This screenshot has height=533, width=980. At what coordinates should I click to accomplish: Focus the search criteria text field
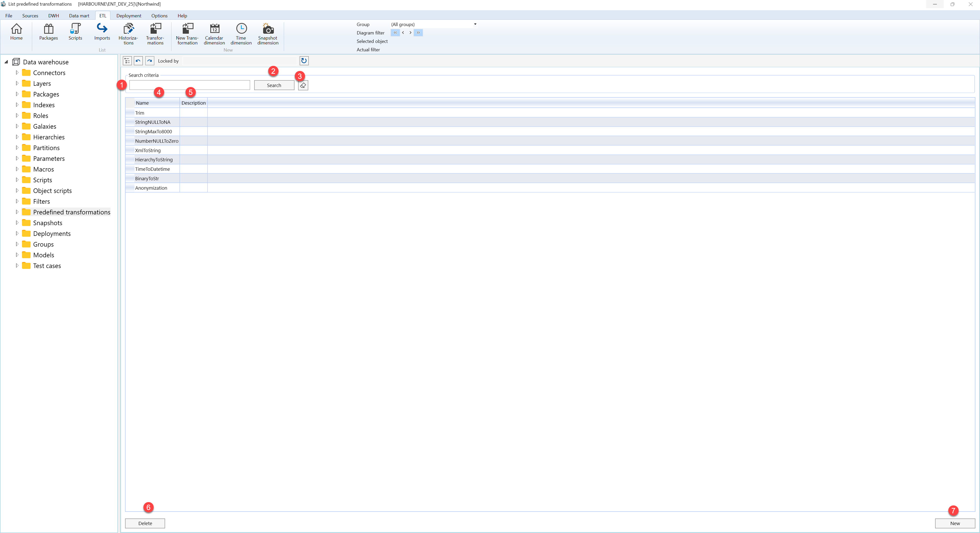tap(189, 85)
